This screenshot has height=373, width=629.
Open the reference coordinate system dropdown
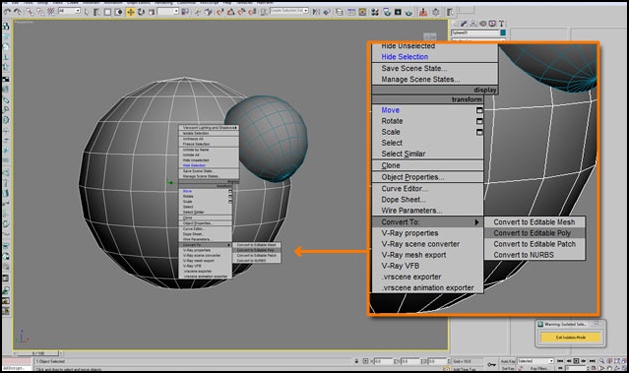167,12
